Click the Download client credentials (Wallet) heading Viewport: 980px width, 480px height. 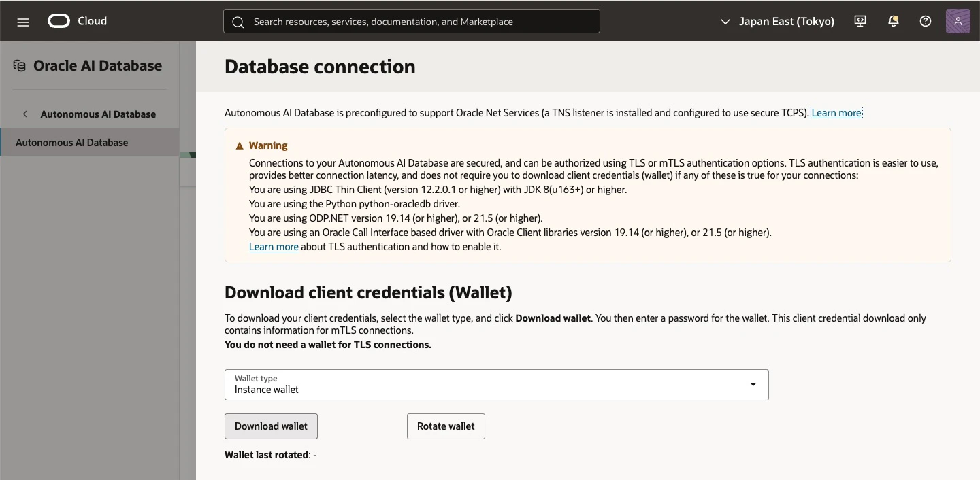point(368,293)
